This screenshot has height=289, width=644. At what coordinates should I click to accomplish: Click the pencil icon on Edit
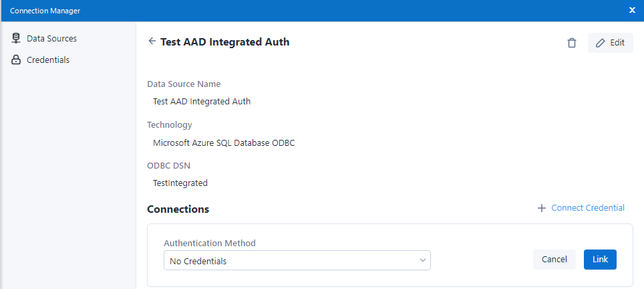coord(601,43)
